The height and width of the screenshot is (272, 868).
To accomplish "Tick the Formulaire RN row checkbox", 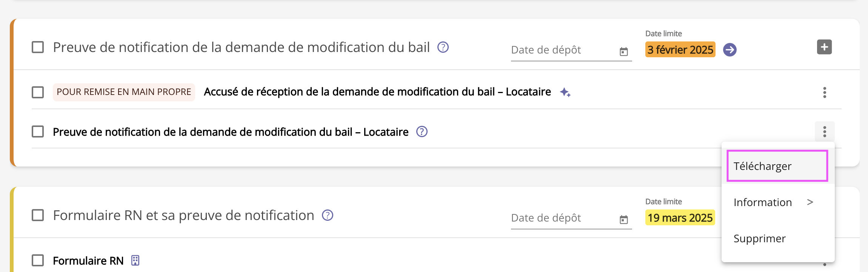I will (x=38, y=260).
